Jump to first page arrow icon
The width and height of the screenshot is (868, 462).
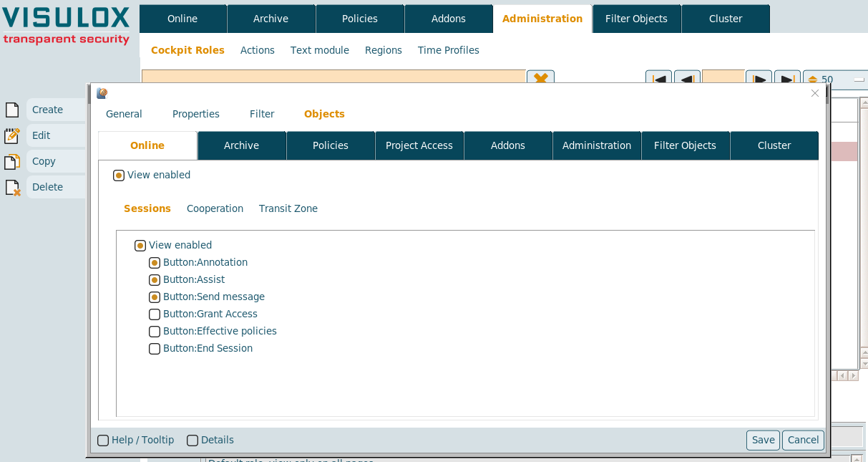tap(658, 78)
